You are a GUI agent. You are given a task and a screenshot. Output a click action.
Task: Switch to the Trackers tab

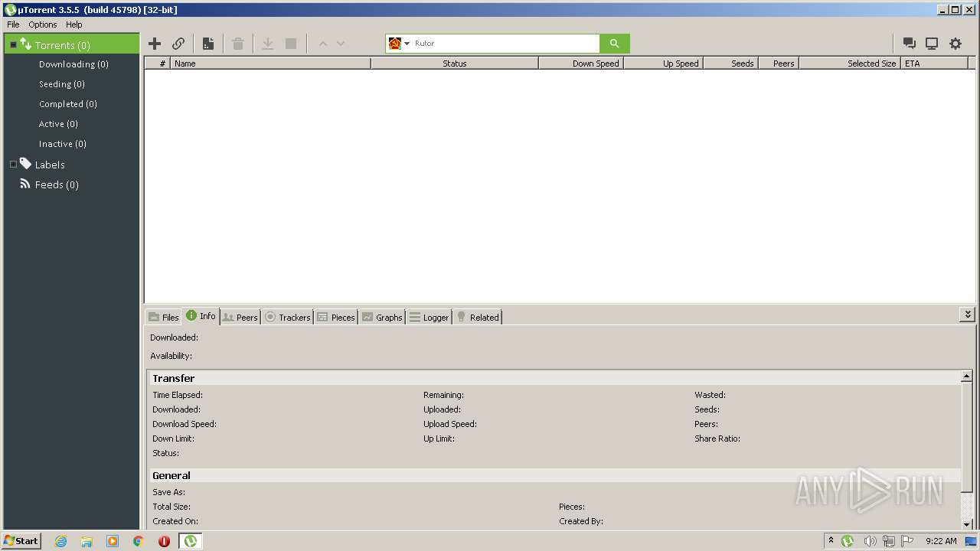[x=287, y=317]
